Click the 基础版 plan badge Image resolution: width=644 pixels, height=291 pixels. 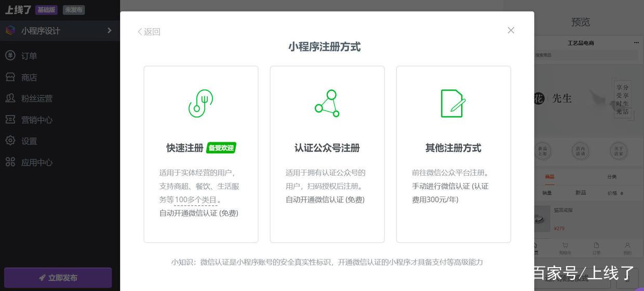tap(46, 10)
